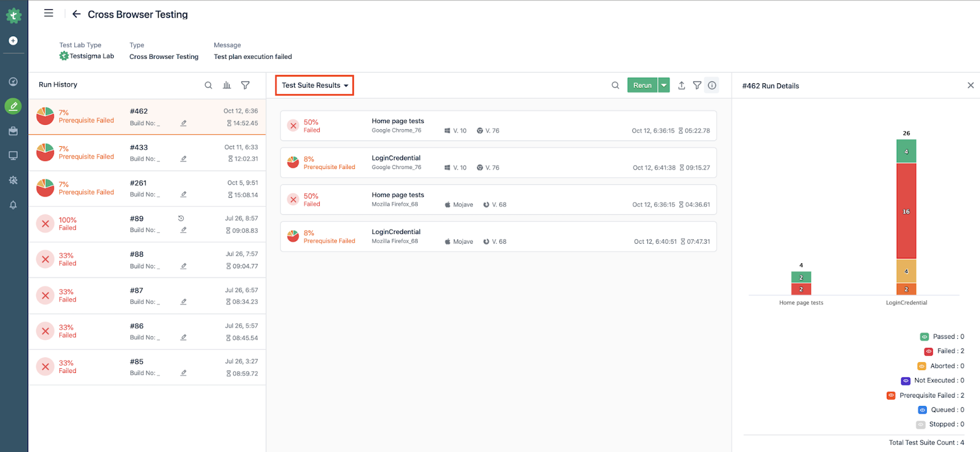This screenshot has width=980, height=452.
Task: Open the Test Suite Results dropdown
Action: (315, 85)
